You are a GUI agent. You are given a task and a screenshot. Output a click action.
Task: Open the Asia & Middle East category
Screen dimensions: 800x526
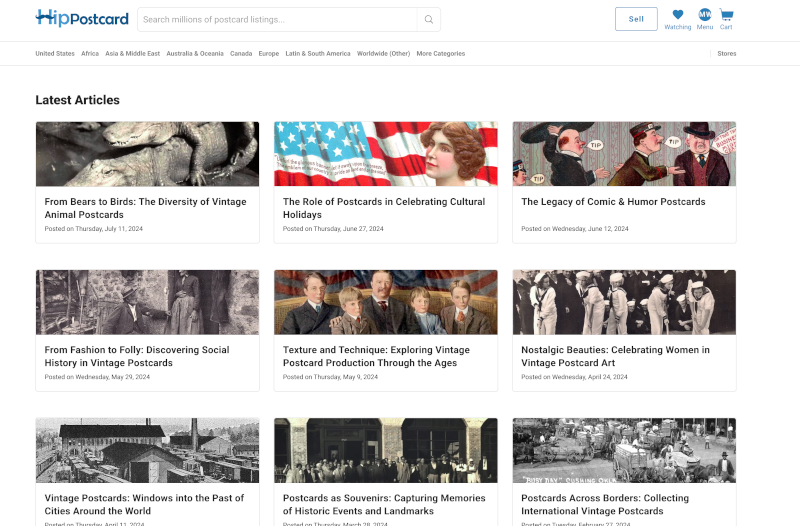click(133, 54)
